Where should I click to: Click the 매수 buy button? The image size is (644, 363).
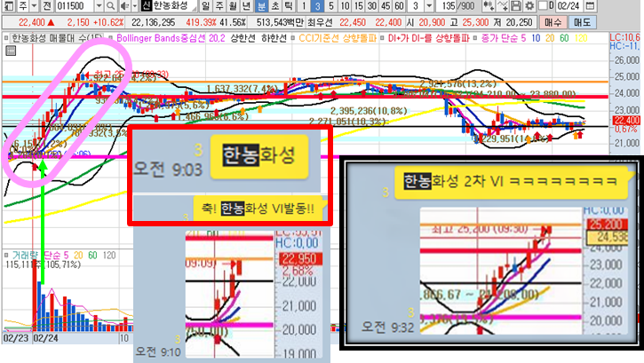click(553, 22)
